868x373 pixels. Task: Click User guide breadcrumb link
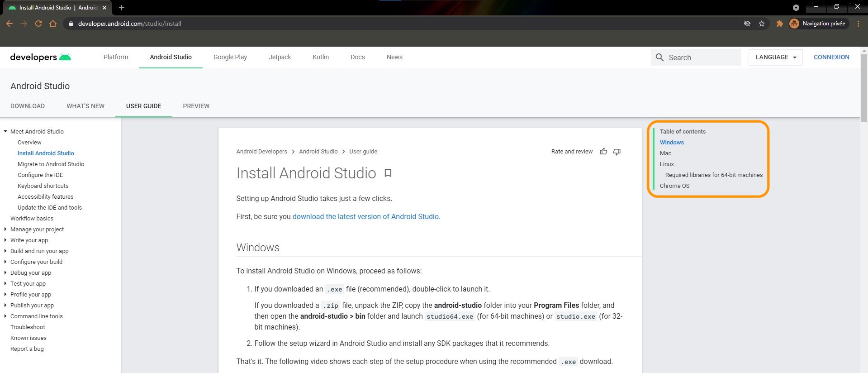coord(363,151)
